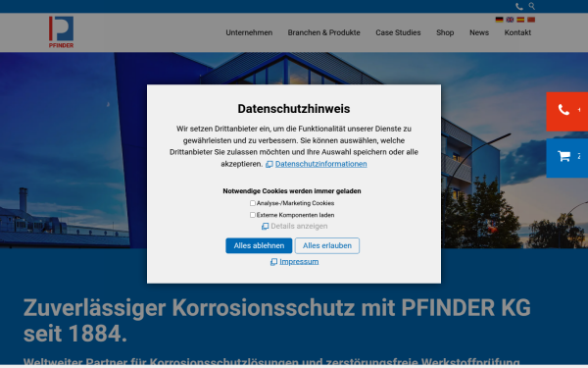Open the Shop menu item
The width and height of the screenshot is (588, 368).
[445, 32]
